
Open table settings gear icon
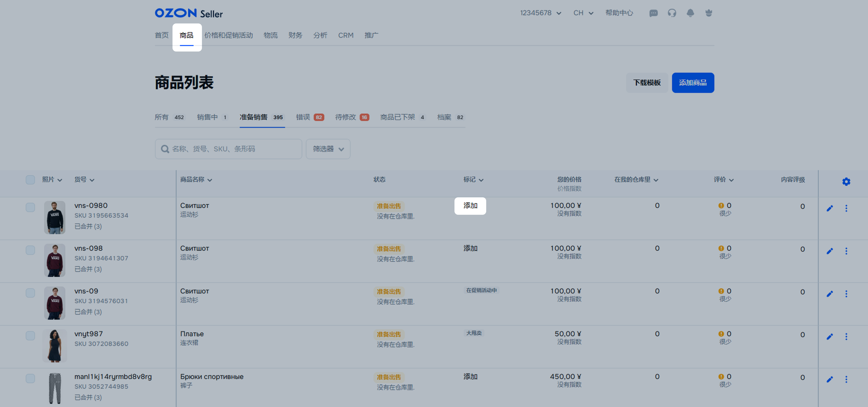point(846,182)
